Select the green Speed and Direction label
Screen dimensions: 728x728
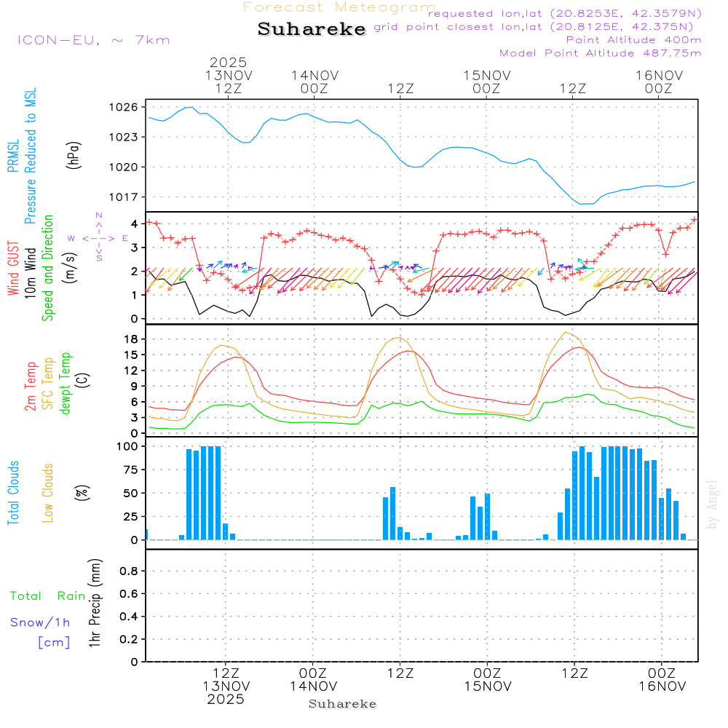(48, 267)
